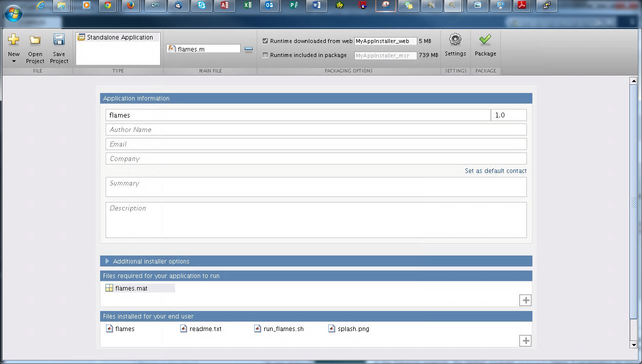Click the down arrow of the vertical scrollbar
This screenshot has height=364, width=642.
(x=633, y=344)
